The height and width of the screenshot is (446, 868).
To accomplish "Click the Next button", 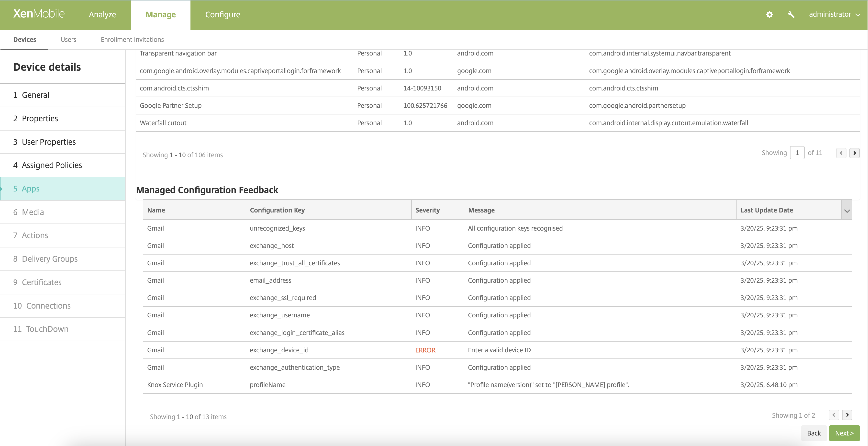I will tap(844, 433).
